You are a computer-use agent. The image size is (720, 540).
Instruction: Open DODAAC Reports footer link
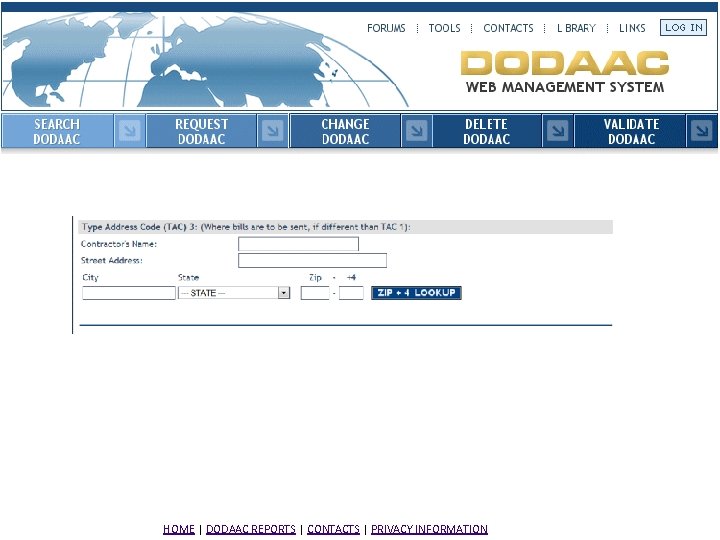click(251, 529)
